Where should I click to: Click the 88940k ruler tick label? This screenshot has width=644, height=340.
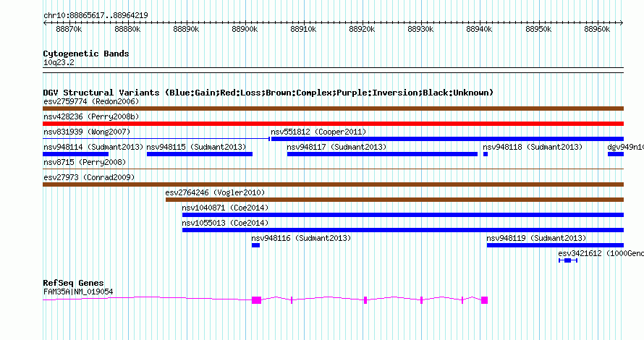click(479, 30)
